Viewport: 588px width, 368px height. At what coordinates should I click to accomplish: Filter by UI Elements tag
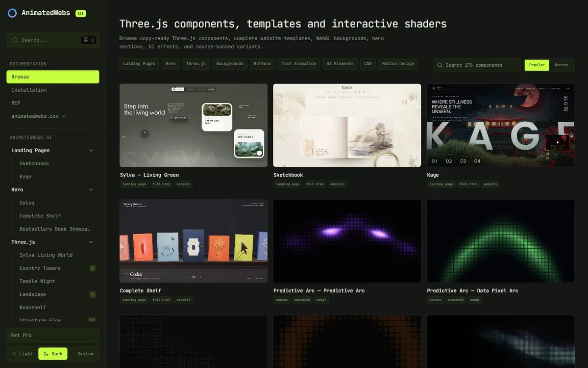[x=340, y=64]
